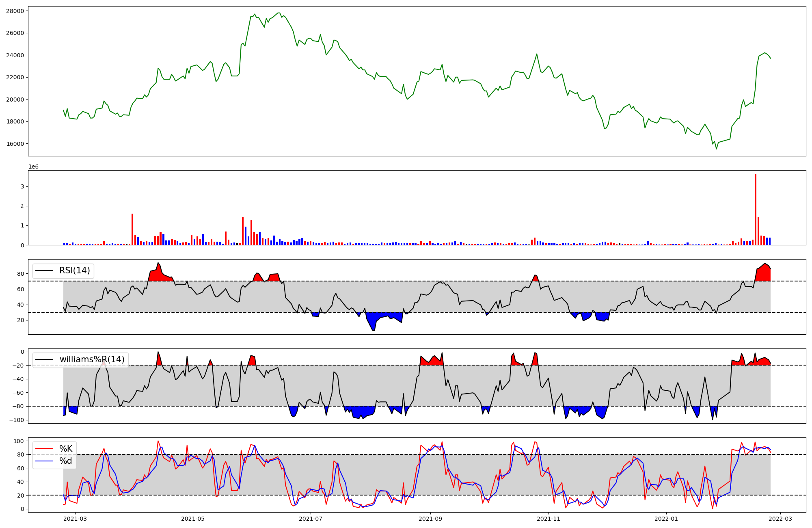Click the final red RSI overbought region
The height and width of the screenshot is (528, 812).
pyautogui.click(x=763, y=274)
